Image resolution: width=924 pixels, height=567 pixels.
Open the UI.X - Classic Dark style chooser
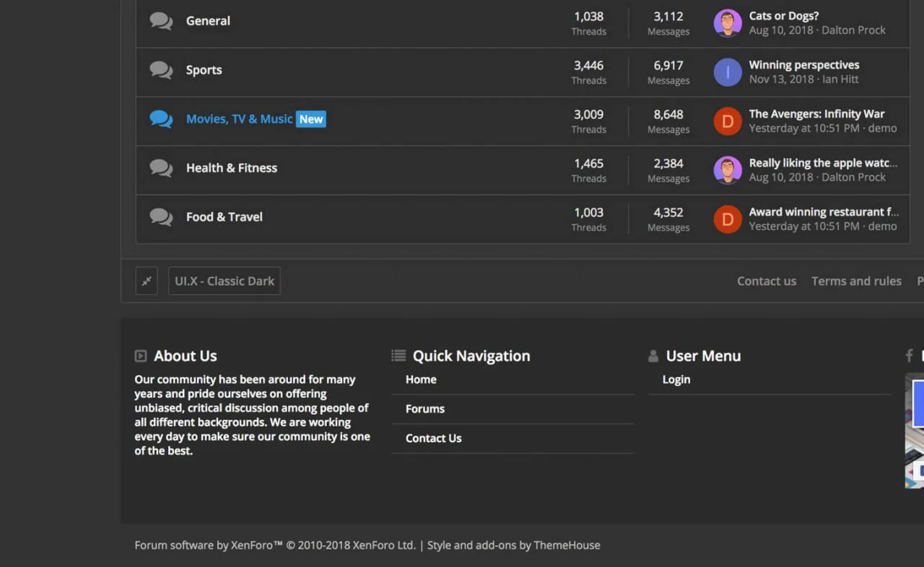click(225, 281)
